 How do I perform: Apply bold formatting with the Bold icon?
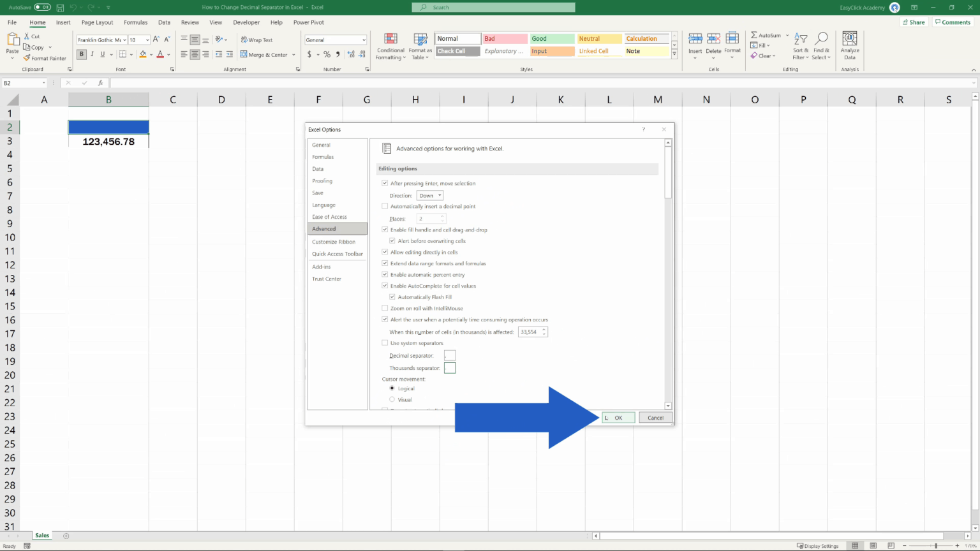[x=81, y=54]
